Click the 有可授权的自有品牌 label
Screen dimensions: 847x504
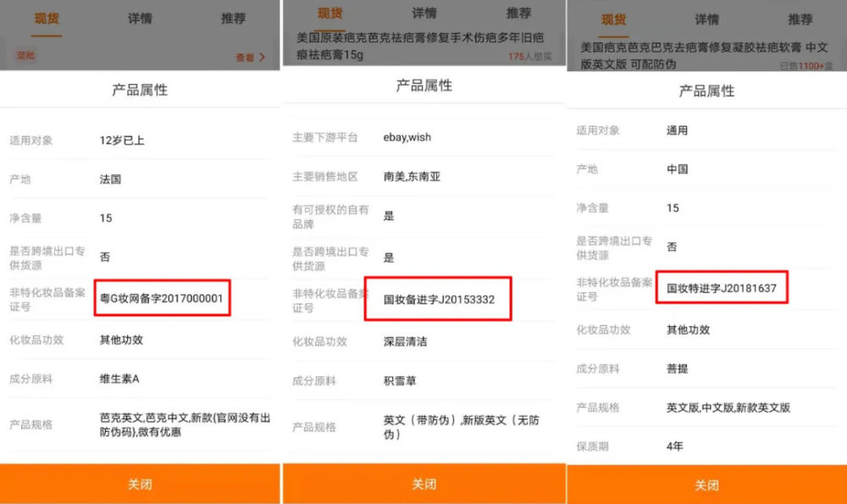330,217
